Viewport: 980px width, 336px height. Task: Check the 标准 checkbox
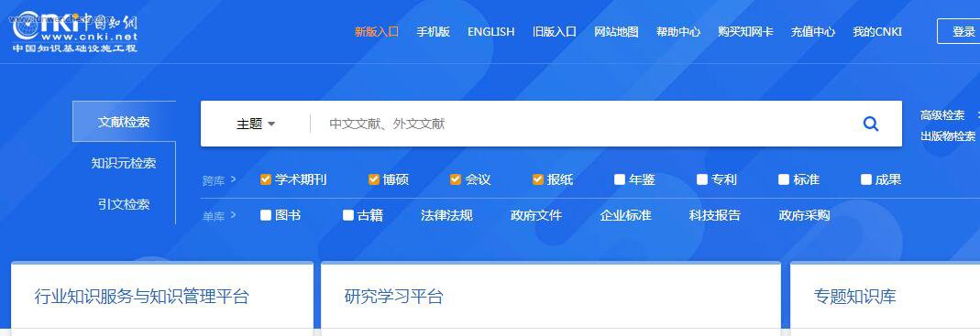point(784,179)
